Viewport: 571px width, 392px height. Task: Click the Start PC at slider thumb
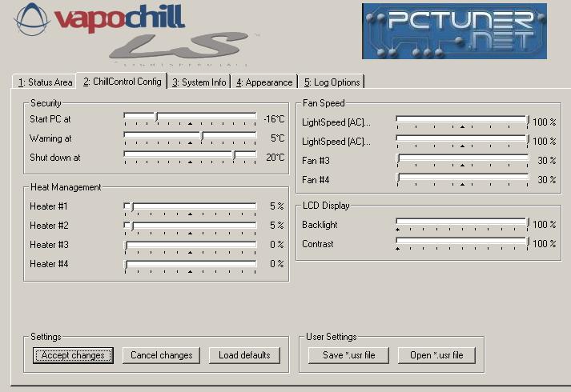157,117
